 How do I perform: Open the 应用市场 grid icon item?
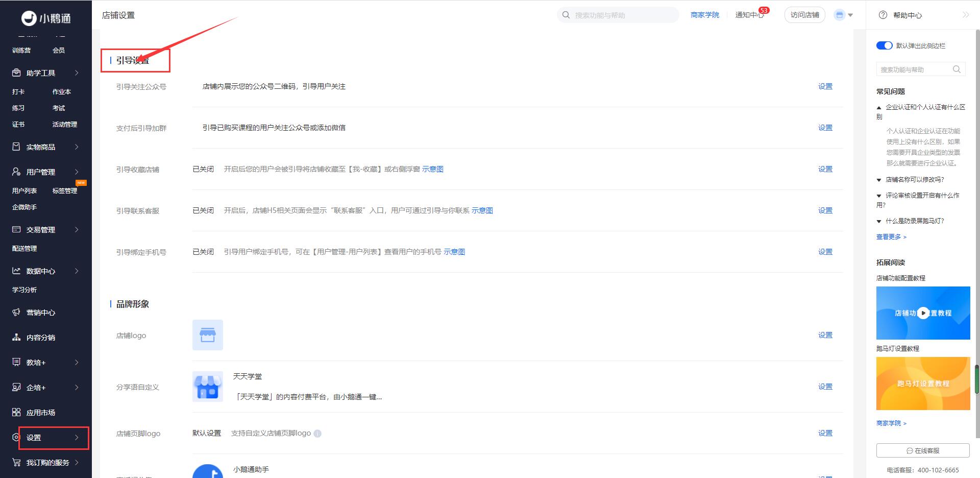[x=41, y=413]
